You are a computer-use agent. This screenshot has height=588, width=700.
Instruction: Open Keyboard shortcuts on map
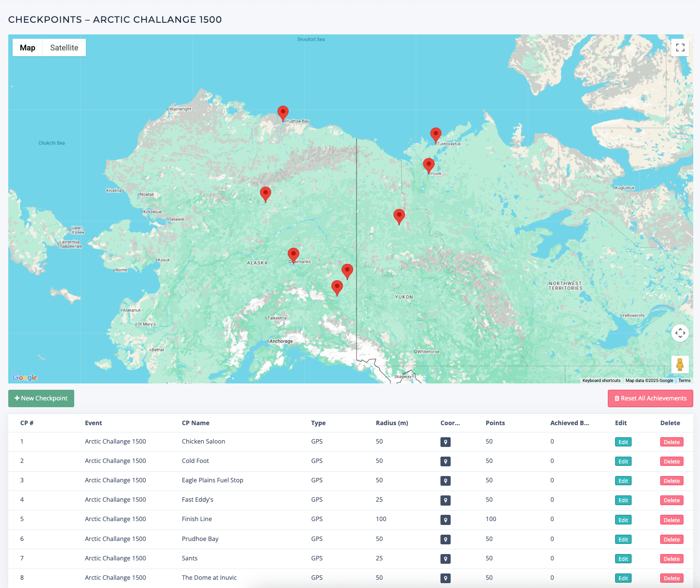601,381
